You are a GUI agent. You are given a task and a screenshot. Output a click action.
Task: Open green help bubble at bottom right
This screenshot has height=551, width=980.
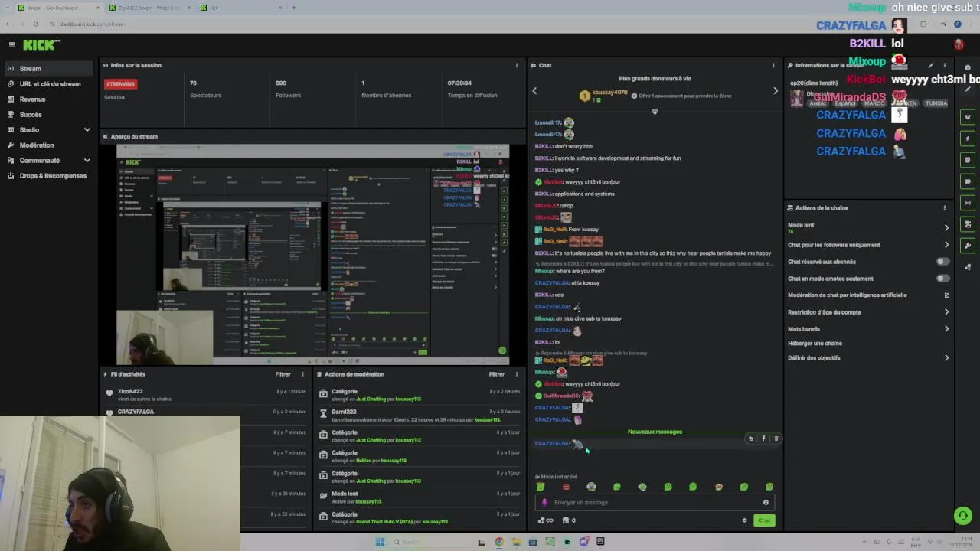963,516
